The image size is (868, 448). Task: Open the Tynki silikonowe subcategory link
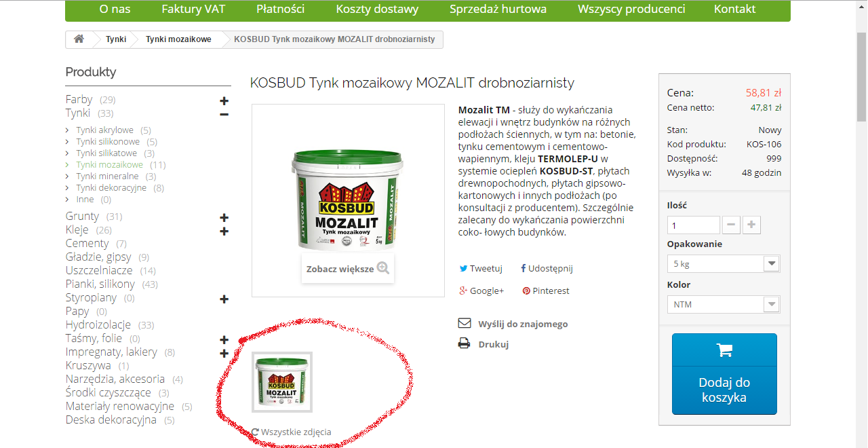[108, 142]
